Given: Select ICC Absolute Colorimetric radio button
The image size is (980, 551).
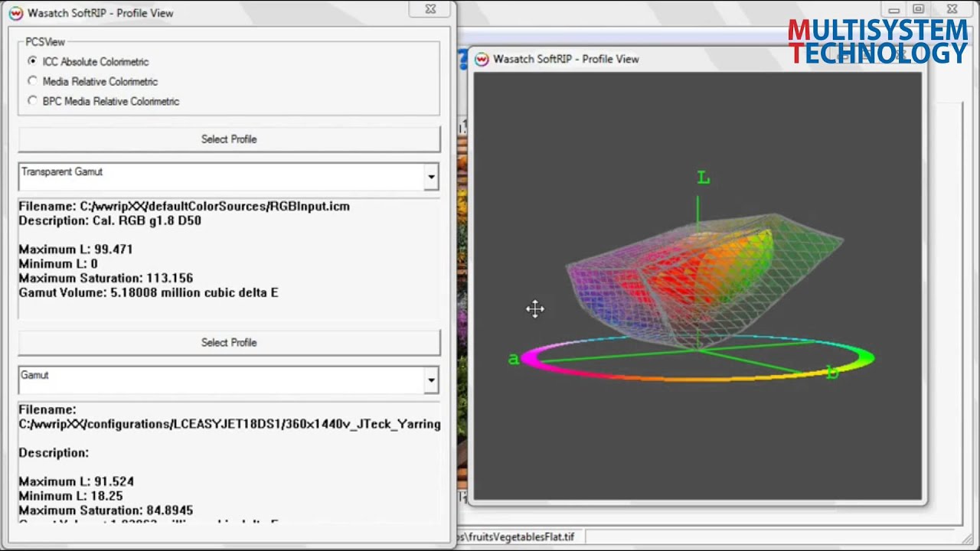Looking at the screenshot, I should coord(32,61).
